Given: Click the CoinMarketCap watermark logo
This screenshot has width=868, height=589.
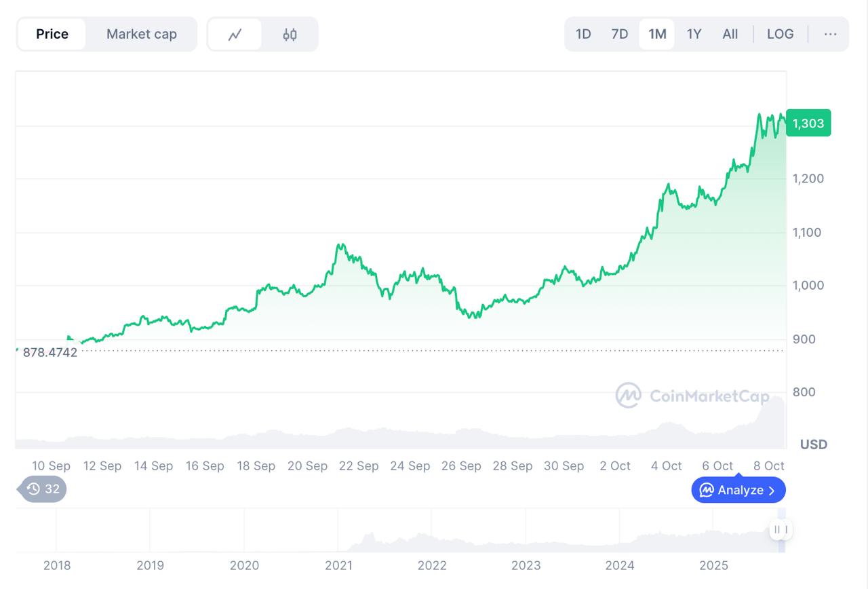Looking at the screenshot, I should point(629,396).
